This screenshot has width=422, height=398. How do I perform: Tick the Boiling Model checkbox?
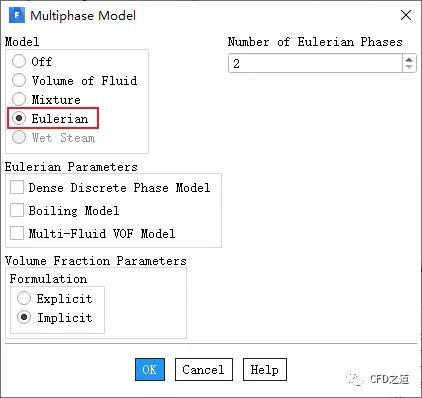pos(17,210)
